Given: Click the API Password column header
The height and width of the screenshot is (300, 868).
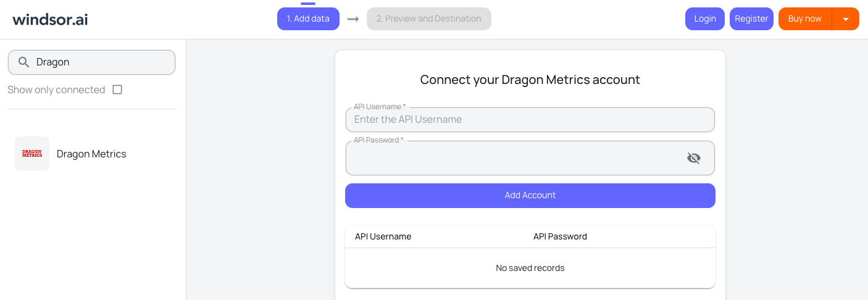Looking at the screenshot, I should (560, 236).
